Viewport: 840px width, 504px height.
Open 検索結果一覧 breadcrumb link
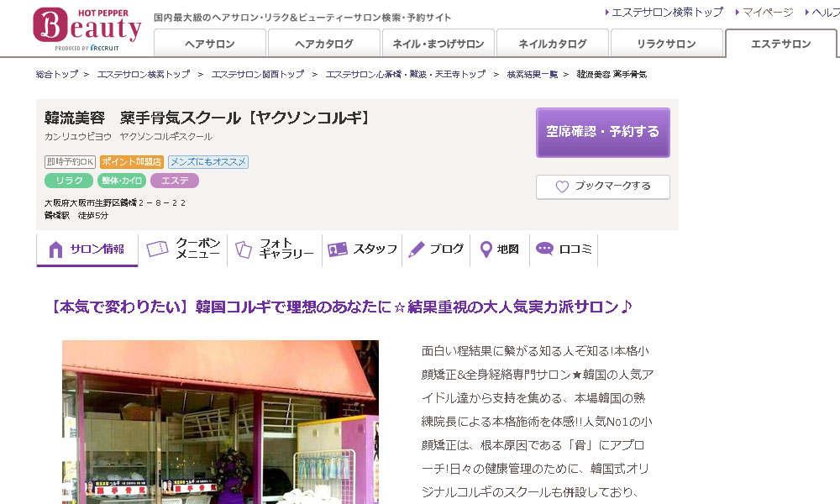coord(532,75)
